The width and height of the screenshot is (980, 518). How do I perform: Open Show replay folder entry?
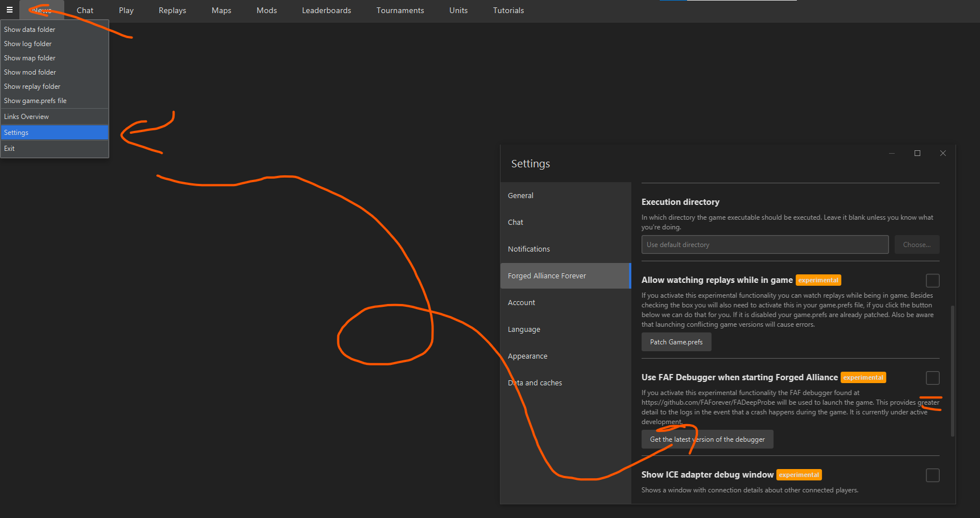(x=55, y=87)
